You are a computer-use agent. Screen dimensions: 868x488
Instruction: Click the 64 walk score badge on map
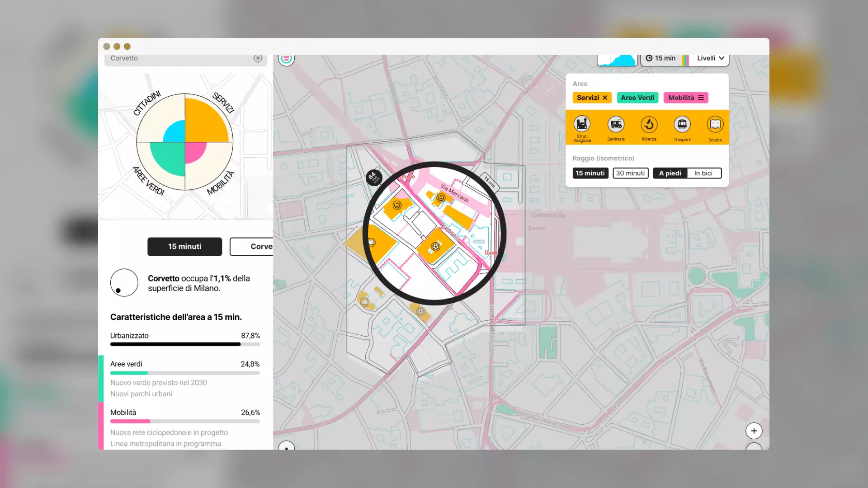373,177
